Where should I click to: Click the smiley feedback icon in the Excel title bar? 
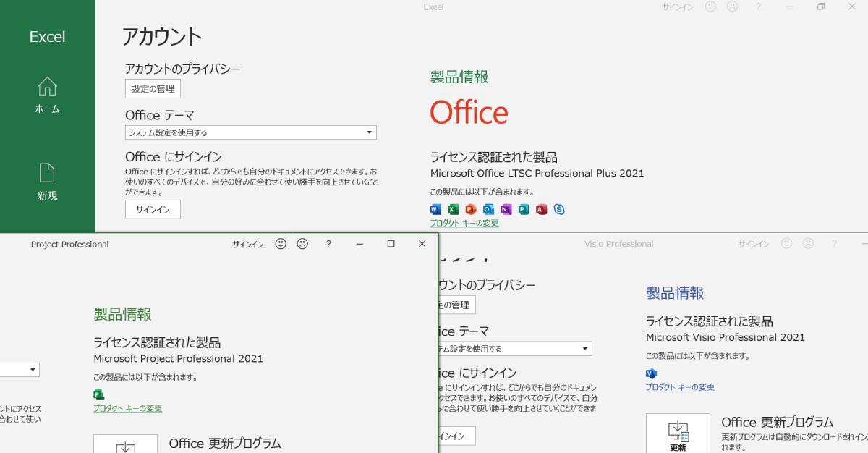coord(710,7)
